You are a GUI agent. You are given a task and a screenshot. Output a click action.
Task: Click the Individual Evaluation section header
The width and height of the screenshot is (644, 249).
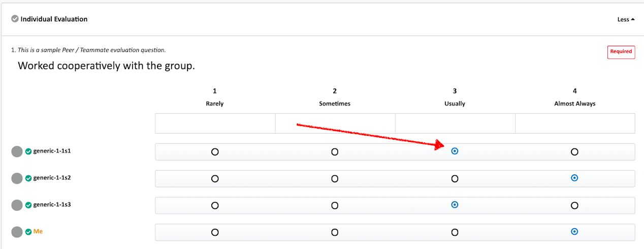[x=54, y=19]
